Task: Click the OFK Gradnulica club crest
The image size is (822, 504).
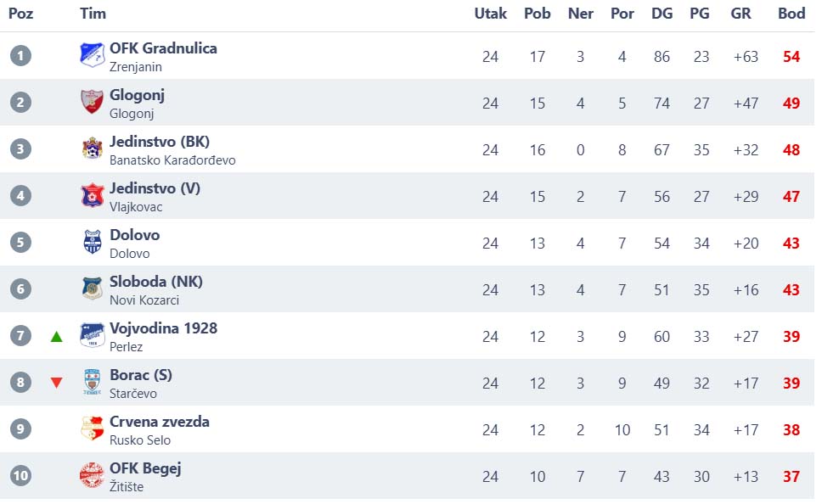Action: point(92,55)
